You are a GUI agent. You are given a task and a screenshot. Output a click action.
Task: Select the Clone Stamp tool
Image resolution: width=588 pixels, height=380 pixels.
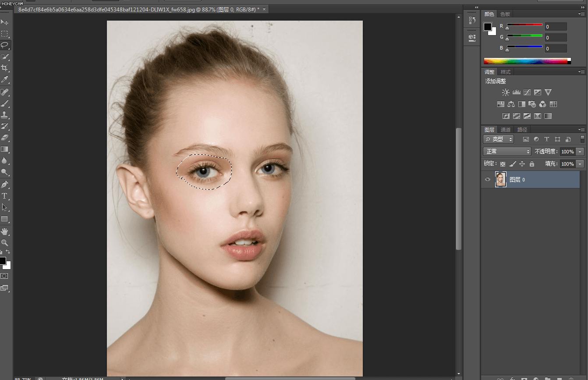[x=5, y=115]
